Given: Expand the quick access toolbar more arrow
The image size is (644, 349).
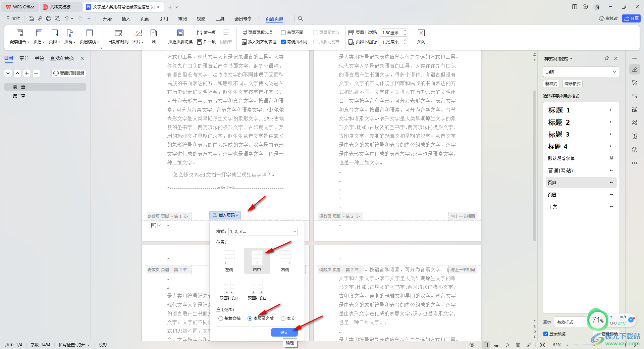Looking at the screenshot, I should click(x=89, y=18).
